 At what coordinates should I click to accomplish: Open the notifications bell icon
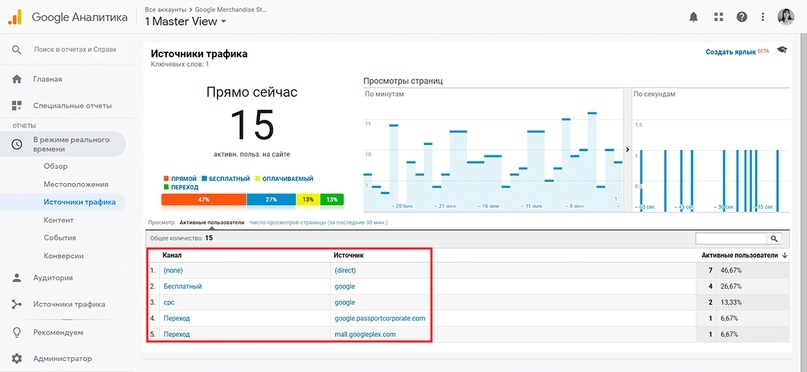693,17
